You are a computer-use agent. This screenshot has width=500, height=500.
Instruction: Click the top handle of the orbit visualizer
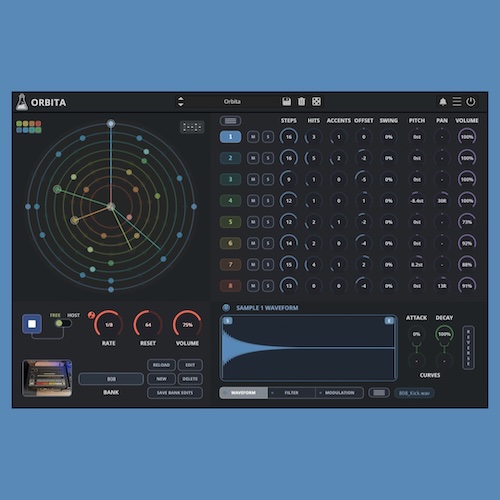point(111,124)
